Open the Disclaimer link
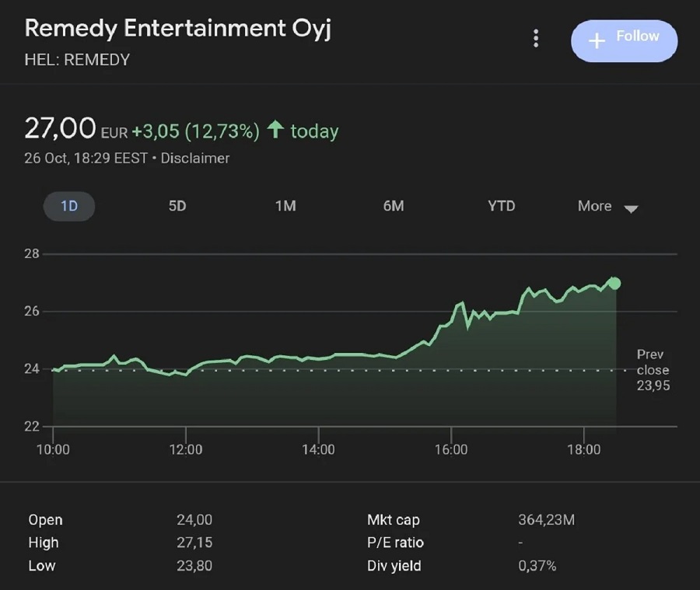Image resolution: width=700 pixels, height=590 pixels. [x=195, y=158]
